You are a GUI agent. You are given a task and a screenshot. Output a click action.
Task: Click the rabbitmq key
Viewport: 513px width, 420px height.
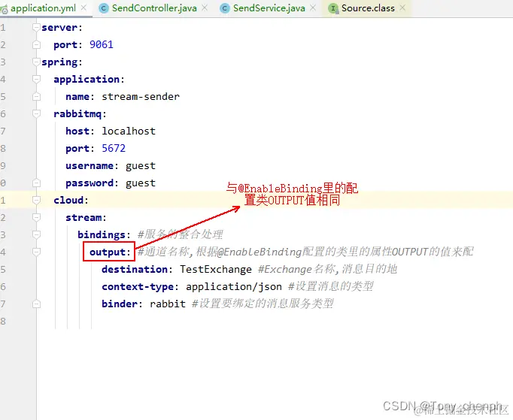pos(77,114)
